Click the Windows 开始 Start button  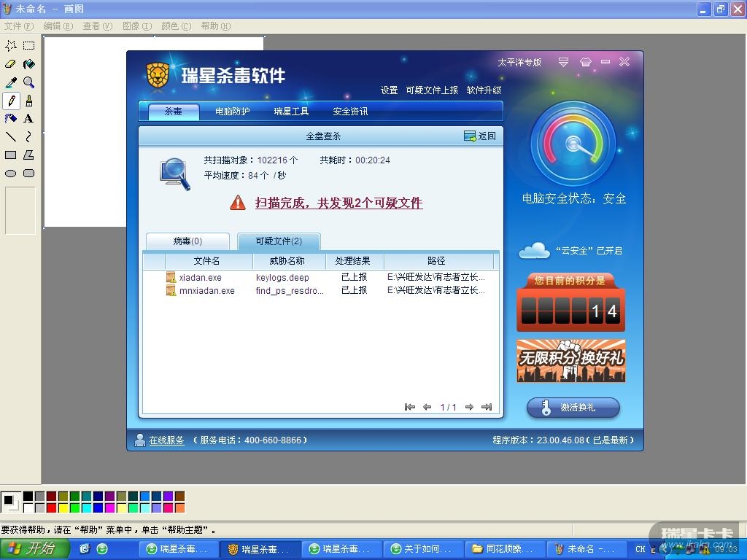pos(35,549)
